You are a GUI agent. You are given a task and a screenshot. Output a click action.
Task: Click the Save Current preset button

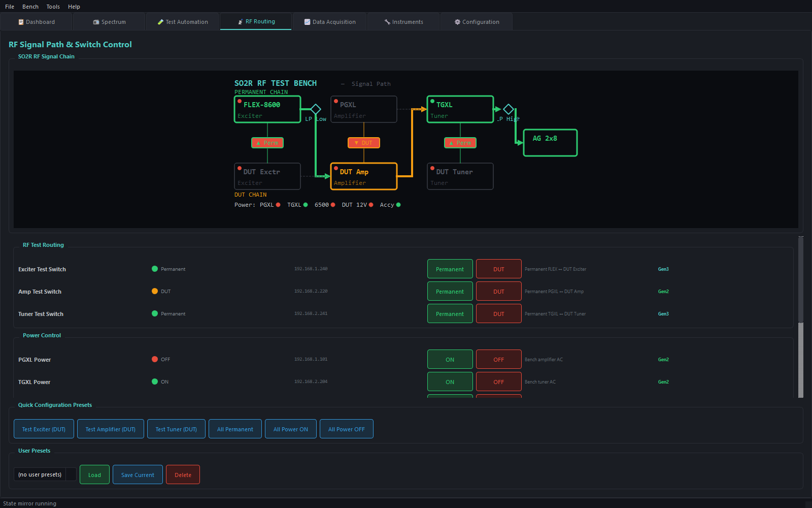(138, 474)
